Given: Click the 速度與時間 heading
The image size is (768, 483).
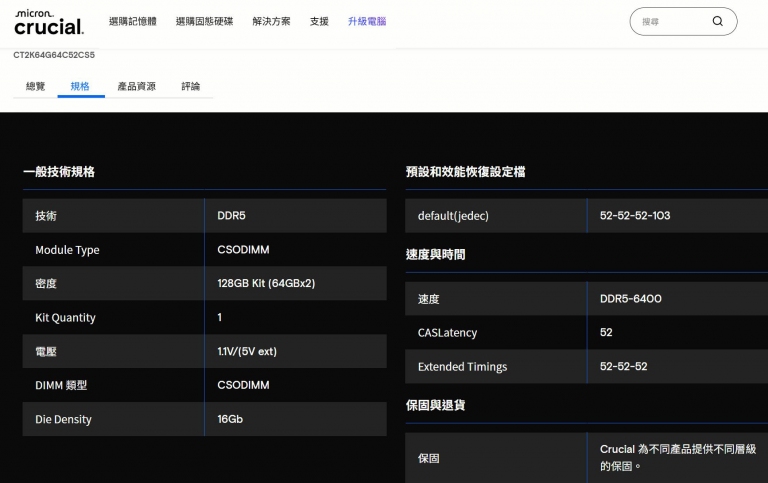Looking at the screenshot, I should [x=435, y=255].
